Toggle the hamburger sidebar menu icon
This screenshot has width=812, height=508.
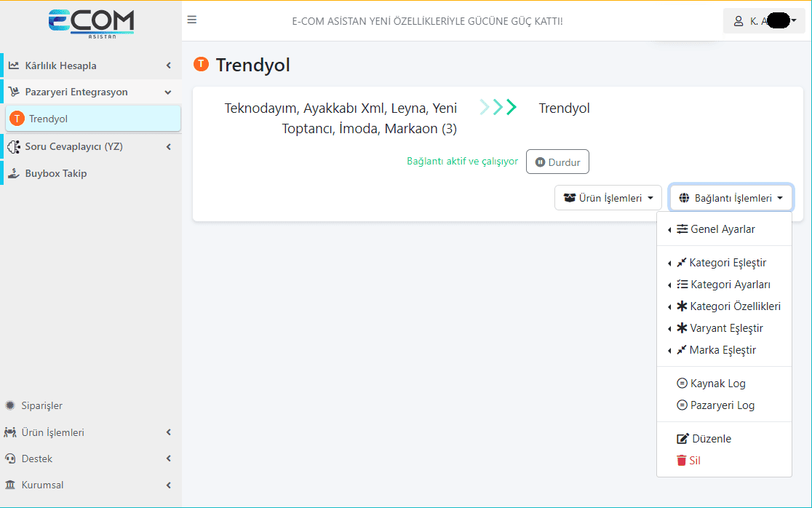click(191, 20)
